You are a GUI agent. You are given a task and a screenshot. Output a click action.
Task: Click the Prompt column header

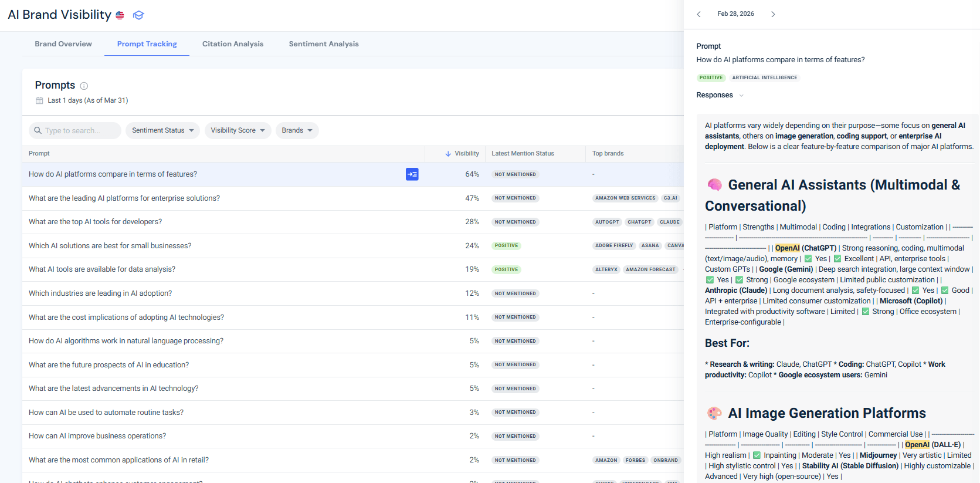[x=39, y=154]
